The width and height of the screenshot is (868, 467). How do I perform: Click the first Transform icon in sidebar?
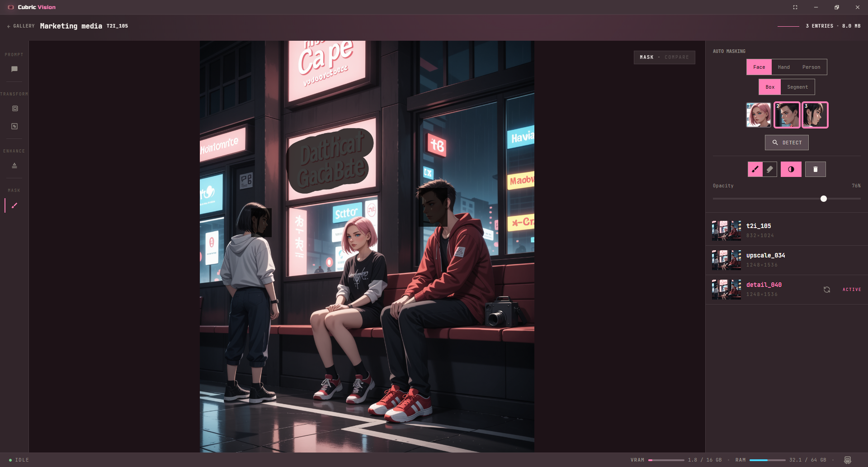tap(14, 109)
